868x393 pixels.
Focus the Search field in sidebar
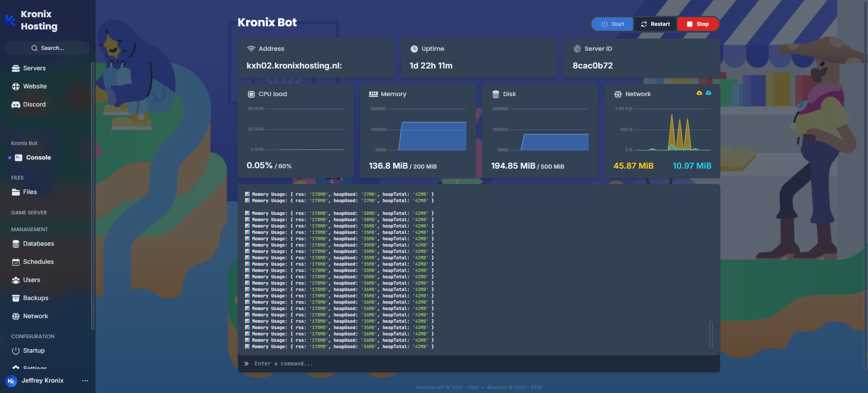(47, 48)
